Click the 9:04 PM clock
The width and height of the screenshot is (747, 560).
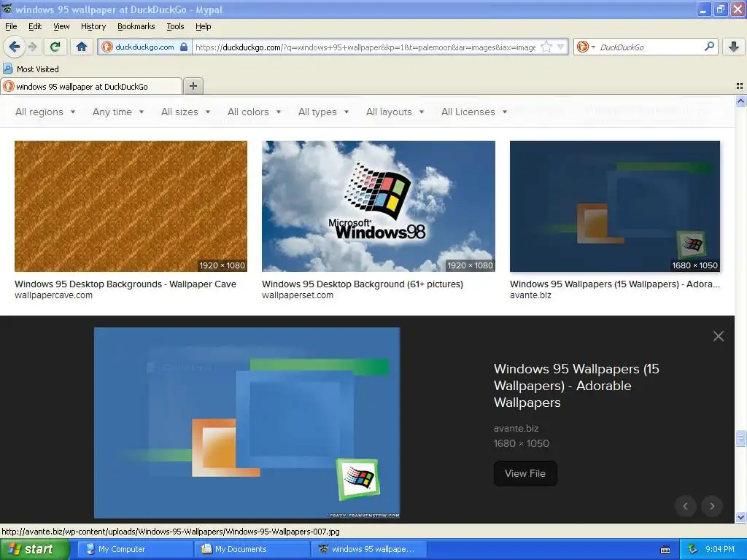tap(720, 549)
